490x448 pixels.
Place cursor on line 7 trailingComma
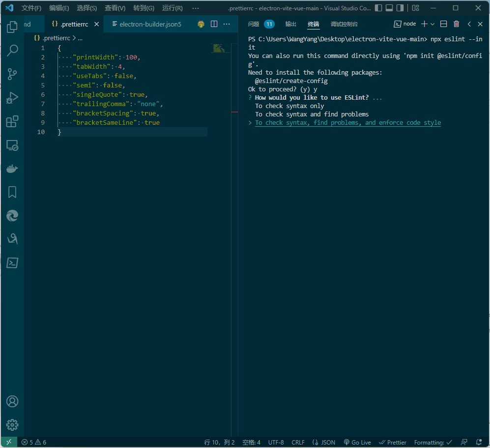pos(118,104)
